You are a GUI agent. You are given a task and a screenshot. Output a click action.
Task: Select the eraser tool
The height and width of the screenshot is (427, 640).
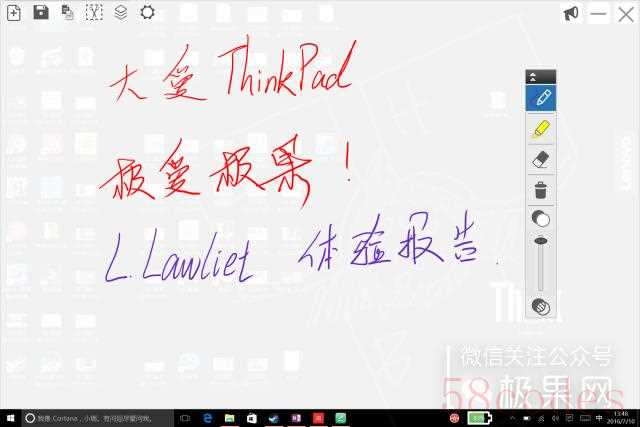coord(541,159)
